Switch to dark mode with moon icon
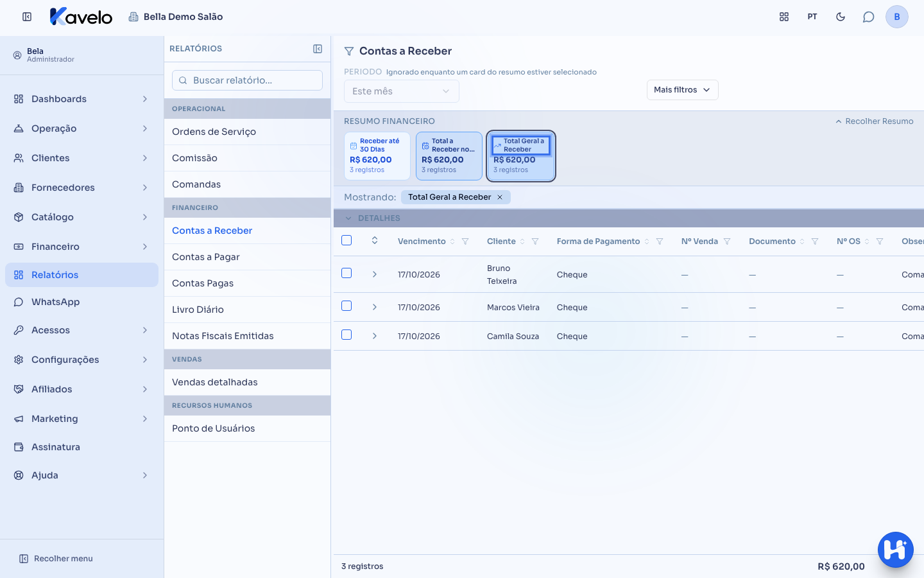924x578 pixels. click(x=841, y=17)
